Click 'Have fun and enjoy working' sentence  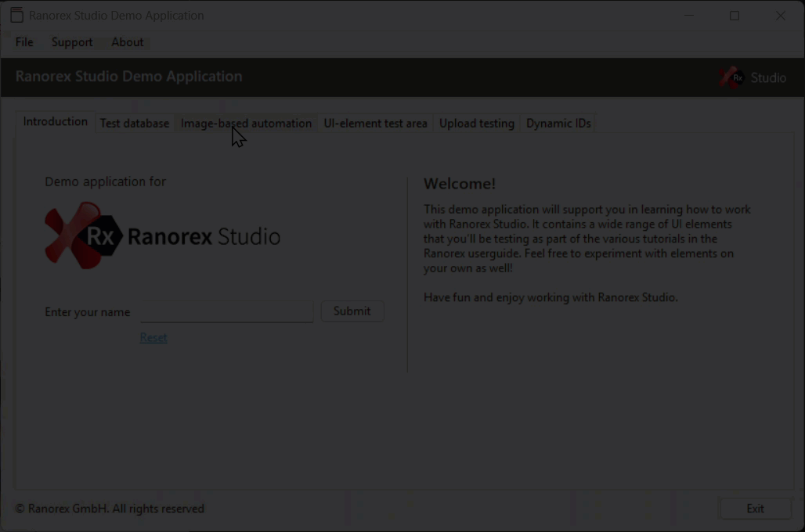coord(551,297)
